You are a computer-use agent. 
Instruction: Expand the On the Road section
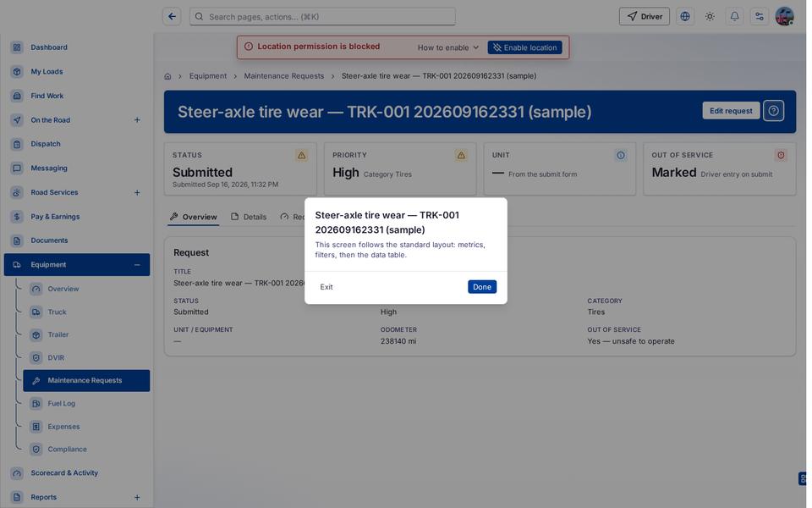point(137,120)
